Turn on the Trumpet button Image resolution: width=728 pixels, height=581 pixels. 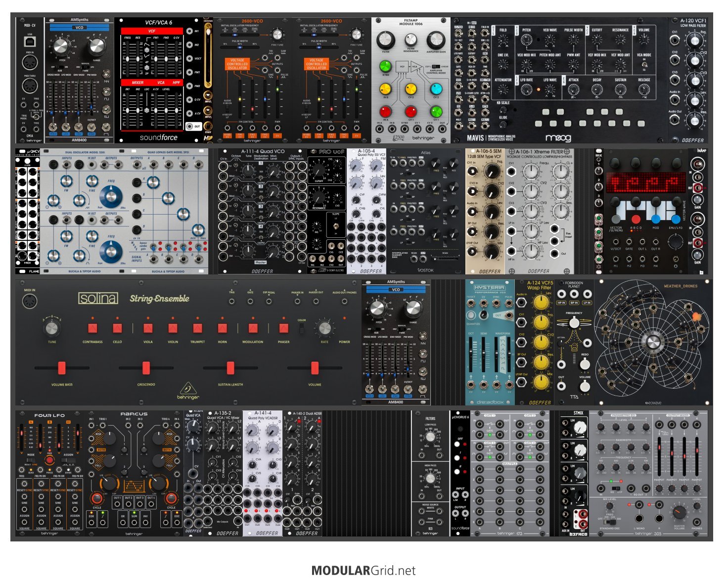pos(197,328)
